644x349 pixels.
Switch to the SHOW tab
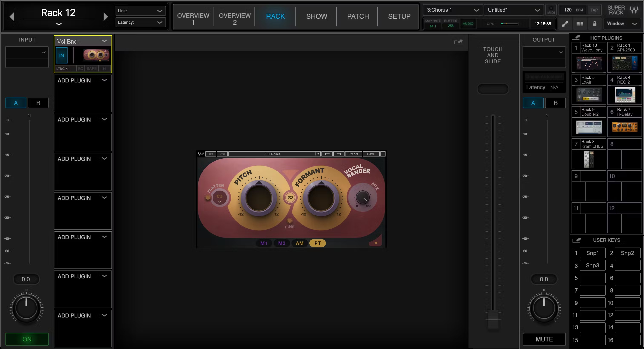coord(317,17)
